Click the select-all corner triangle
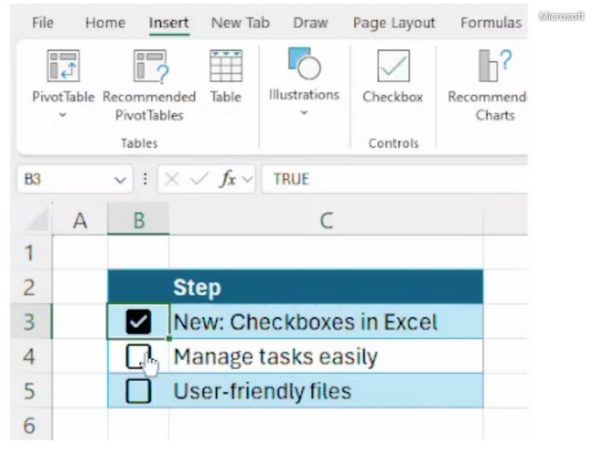 point(38,219)
